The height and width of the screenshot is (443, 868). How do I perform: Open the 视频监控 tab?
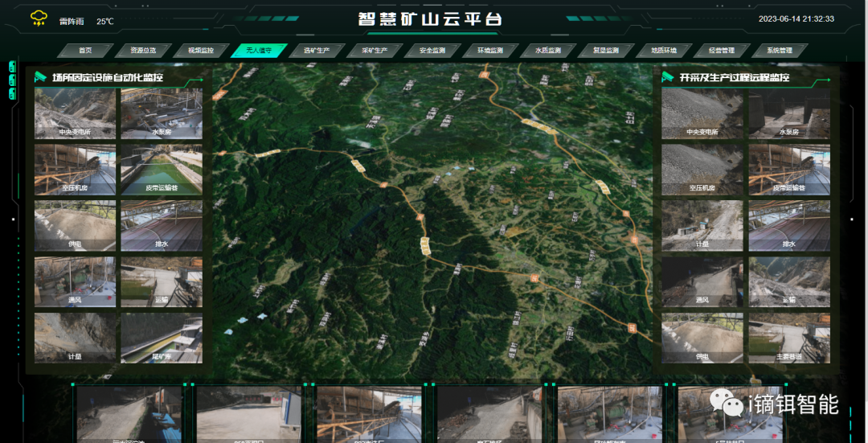coord(200,51)
